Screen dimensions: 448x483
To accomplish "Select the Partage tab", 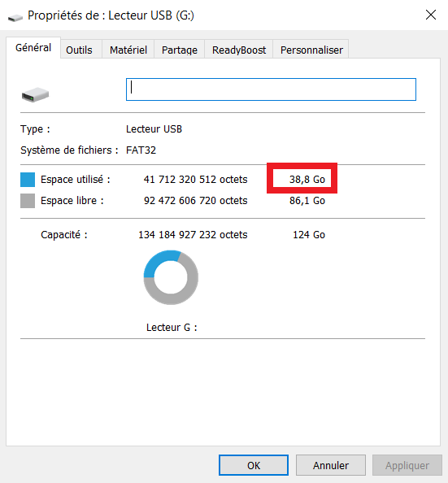I will click(180, 50).
